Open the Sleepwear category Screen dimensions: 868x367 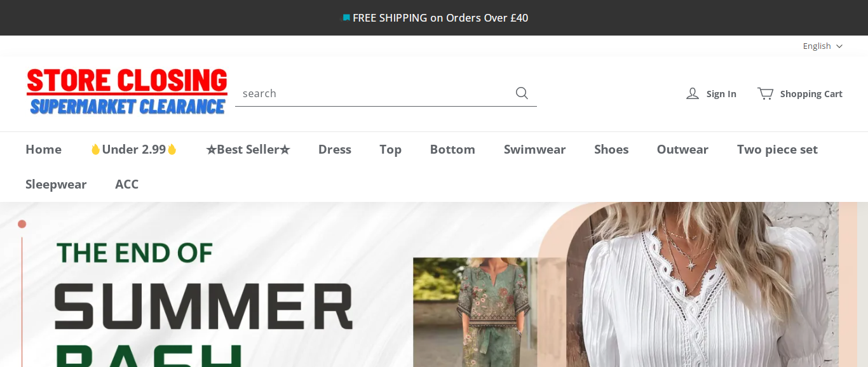click(x=56, y=184)
